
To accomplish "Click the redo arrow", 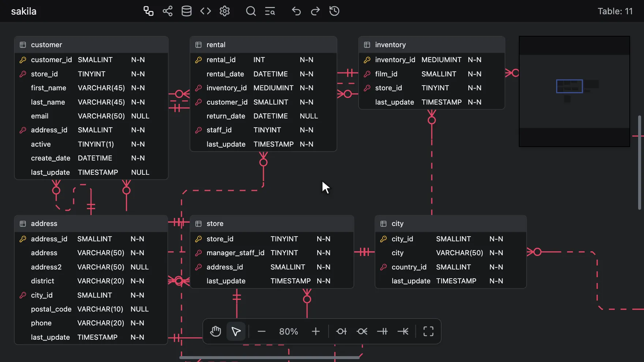I will [x=315, y=11].
